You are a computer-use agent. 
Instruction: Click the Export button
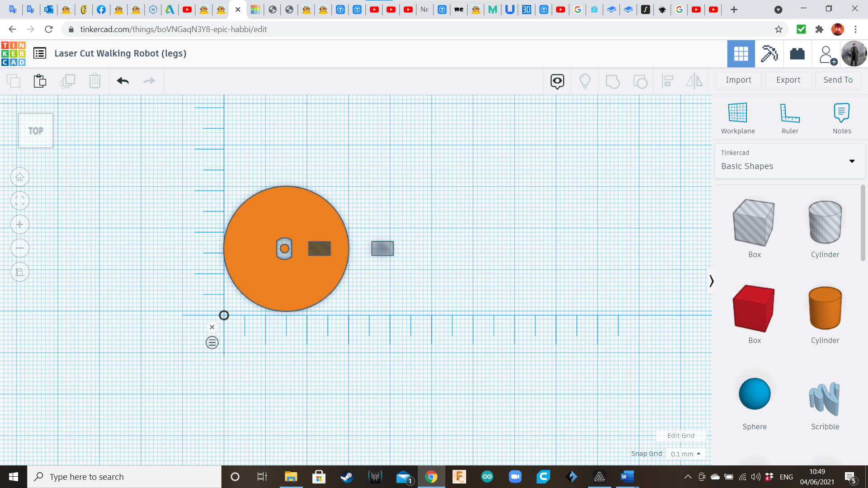pyautogui.click(x=788, y=80)
